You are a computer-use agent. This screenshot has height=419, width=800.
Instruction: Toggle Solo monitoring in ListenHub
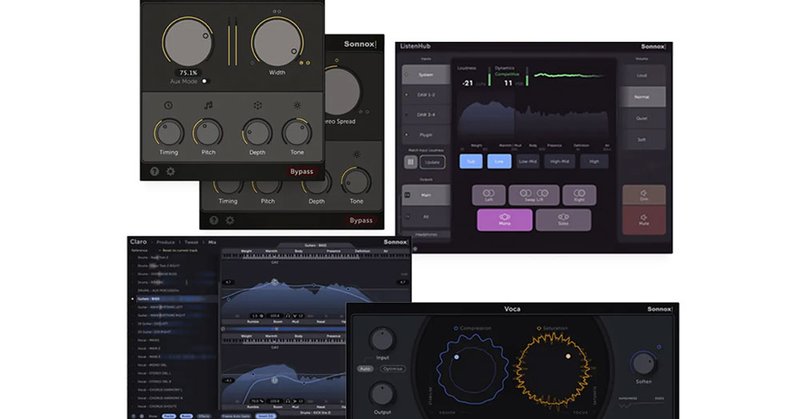click(x=563, y=219)
